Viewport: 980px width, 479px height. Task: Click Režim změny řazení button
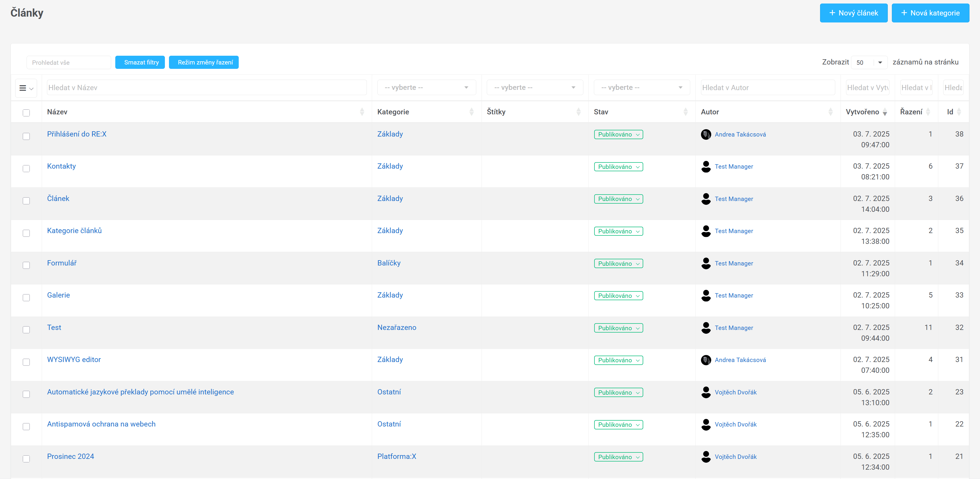click(203, 62)
